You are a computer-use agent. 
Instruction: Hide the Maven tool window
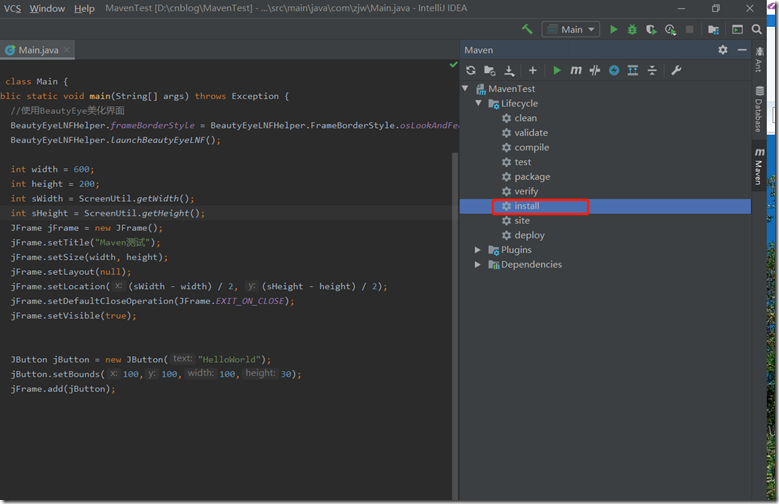click(x=742, y=50)
